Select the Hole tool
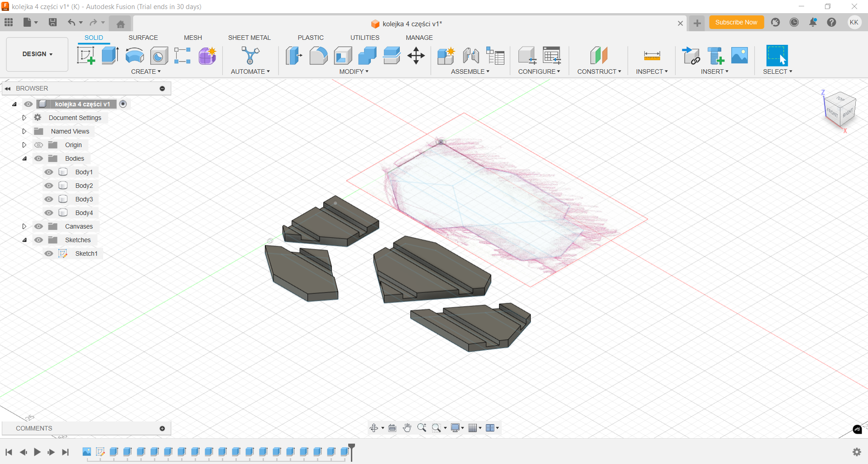 [159, 56]
